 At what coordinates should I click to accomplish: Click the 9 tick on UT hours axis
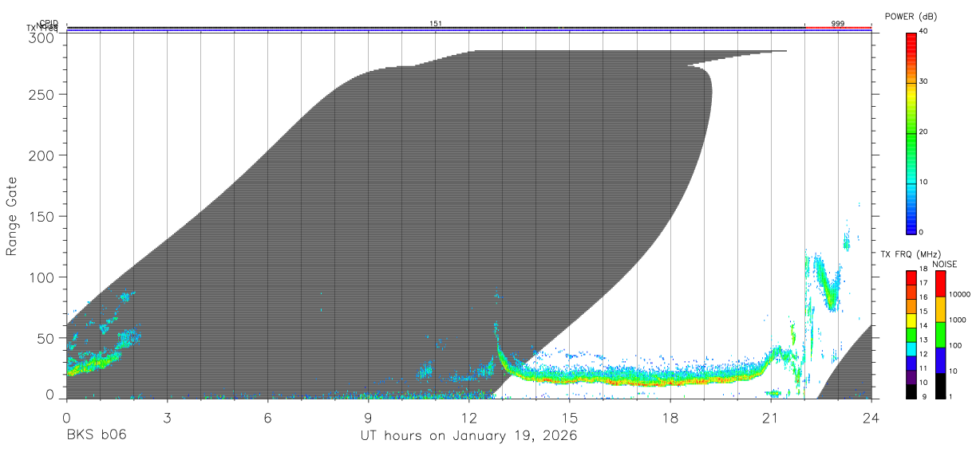(x=368, y=418)
